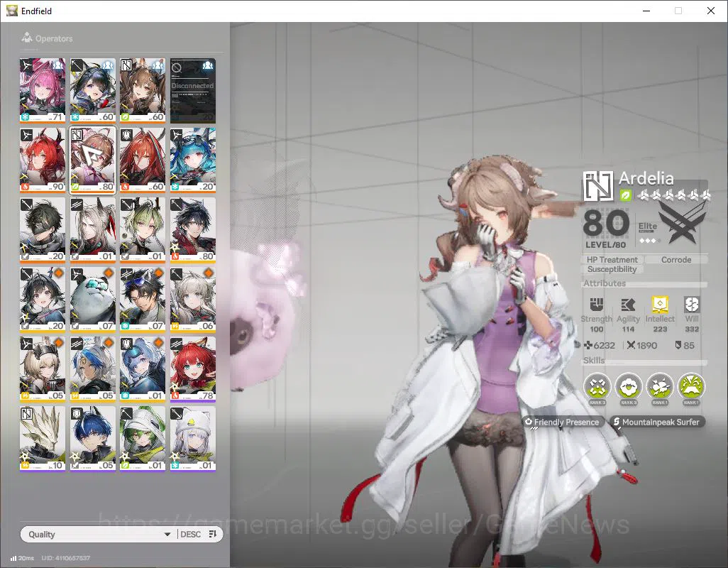
Task: Select the smiling black-haired girl card, level 20
Action: (x=43, y=299)
